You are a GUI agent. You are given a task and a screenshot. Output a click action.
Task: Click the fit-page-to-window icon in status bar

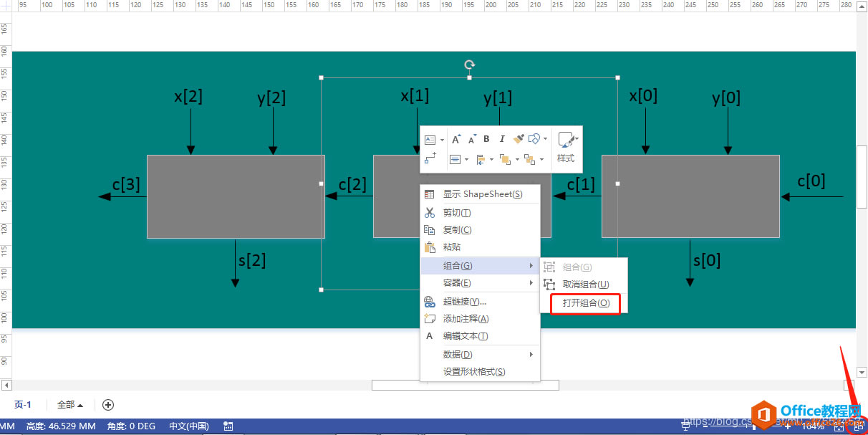pyautogui.click(x=839, y=426)
